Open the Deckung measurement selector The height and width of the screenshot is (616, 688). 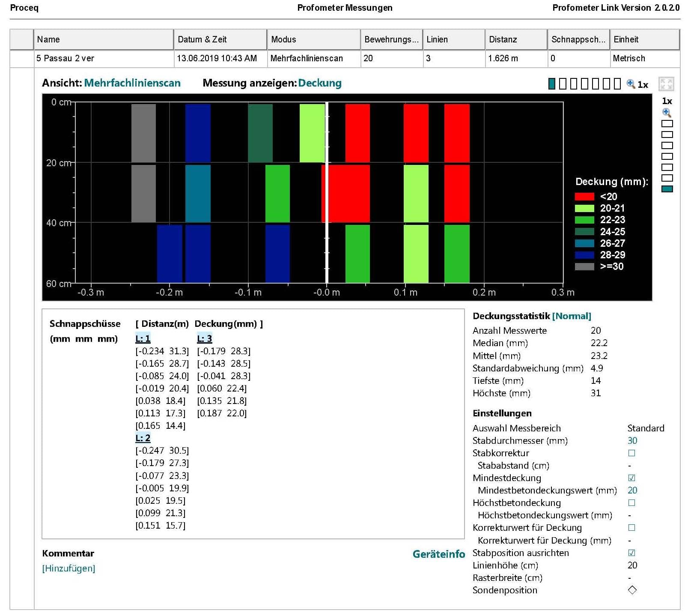(320, 83)
